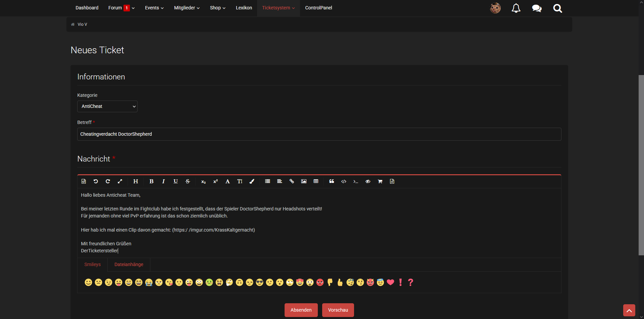Open the notifications bell
Viewport: 644px width, 319px height.
click(x=516, y=8)
